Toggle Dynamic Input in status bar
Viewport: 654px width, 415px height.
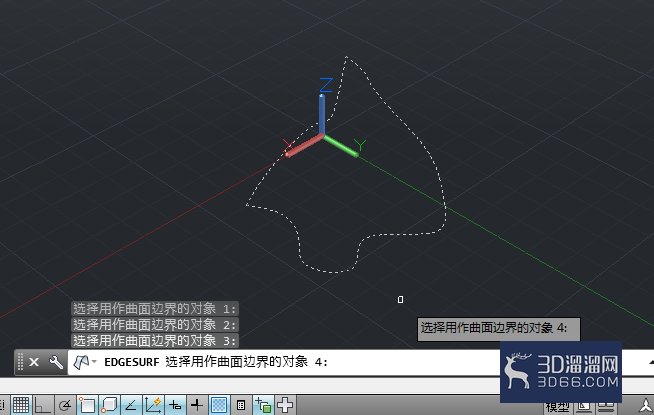point(175,405)
